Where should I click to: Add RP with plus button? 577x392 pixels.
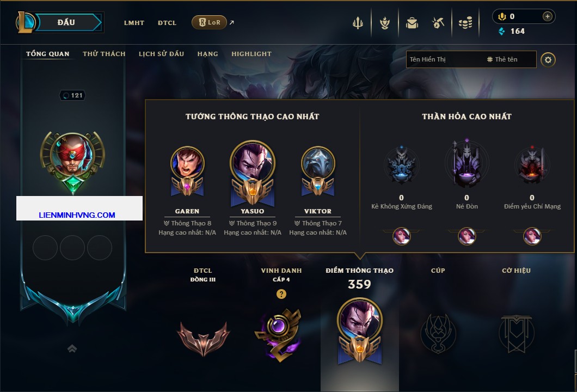(x=547, y=16)
